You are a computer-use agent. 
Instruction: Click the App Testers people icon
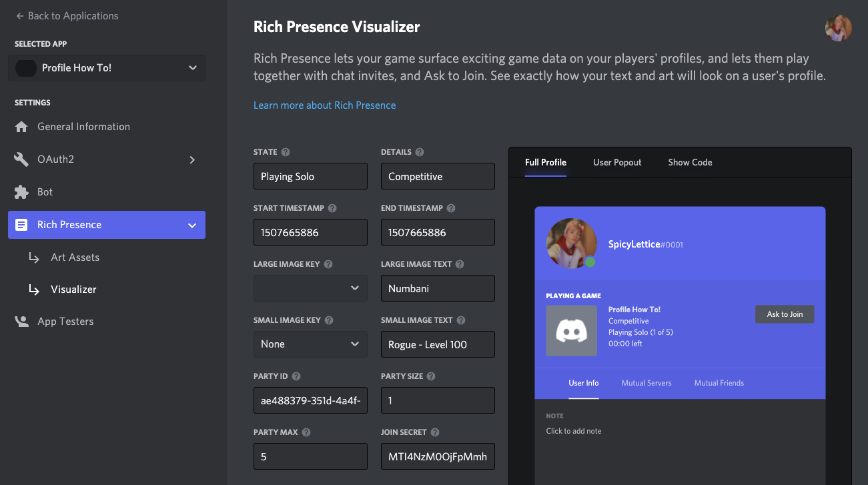click(20, 321)
